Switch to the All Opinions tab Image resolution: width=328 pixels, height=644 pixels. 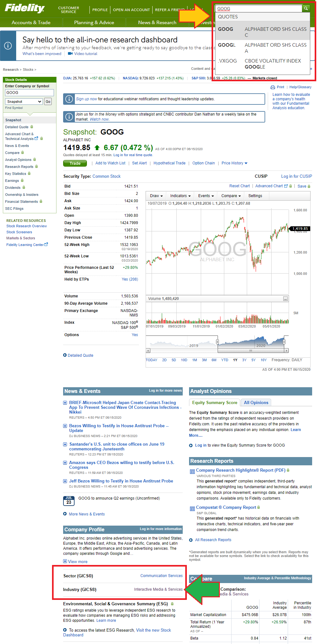pyautogui.click(x=256, y=402)
